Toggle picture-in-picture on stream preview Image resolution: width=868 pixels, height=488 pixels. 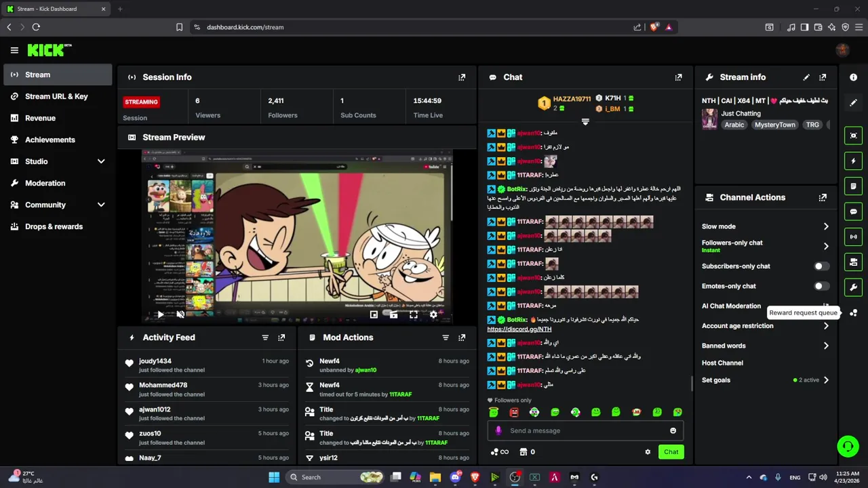tap(374, 314)
